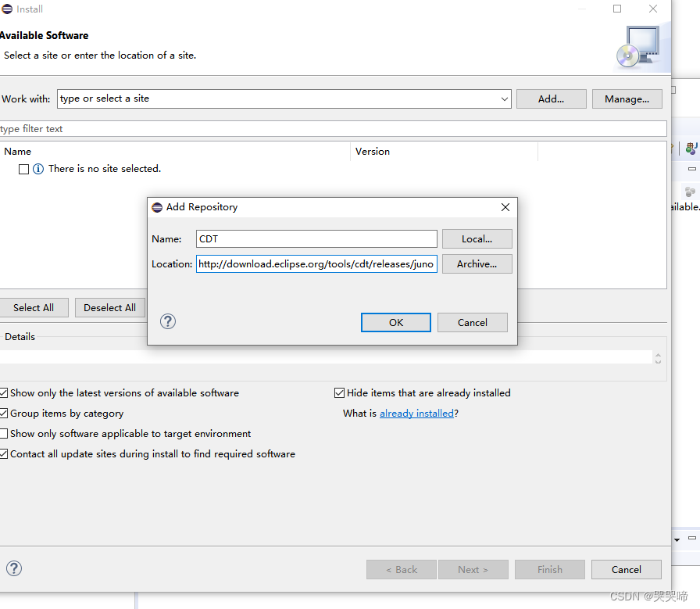Click the Add... button

click(x=552, y=99)
